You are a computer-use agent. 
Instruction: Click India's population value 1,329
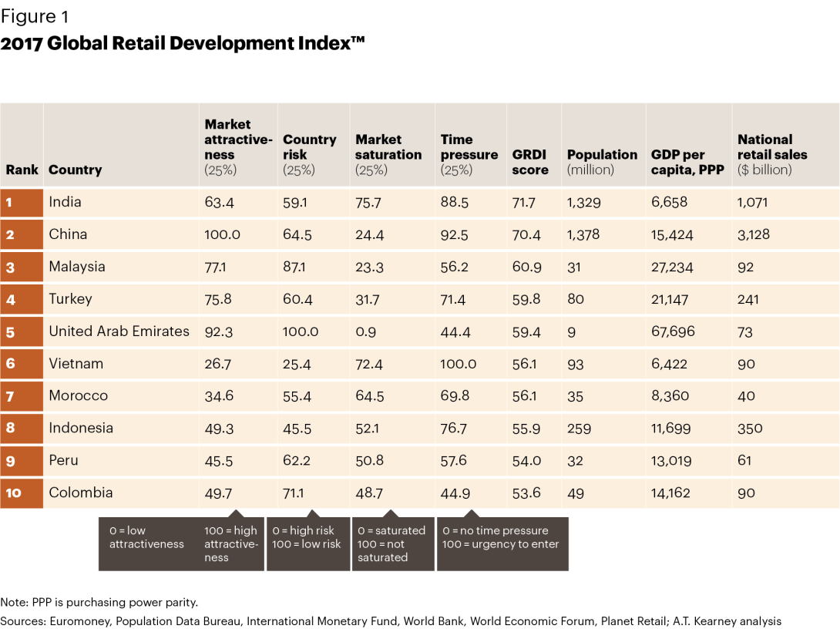coord(584,203)
